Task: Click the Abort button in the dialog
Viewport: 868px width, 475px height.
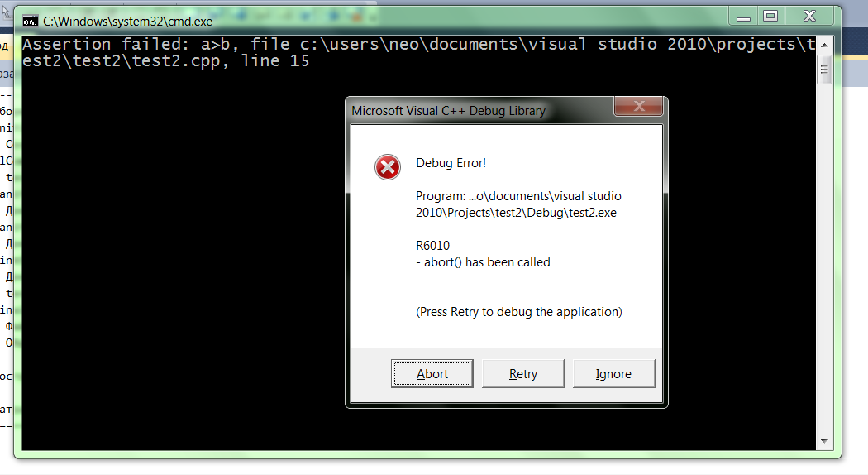Action: pyautogui.click(x=432, y=373)
